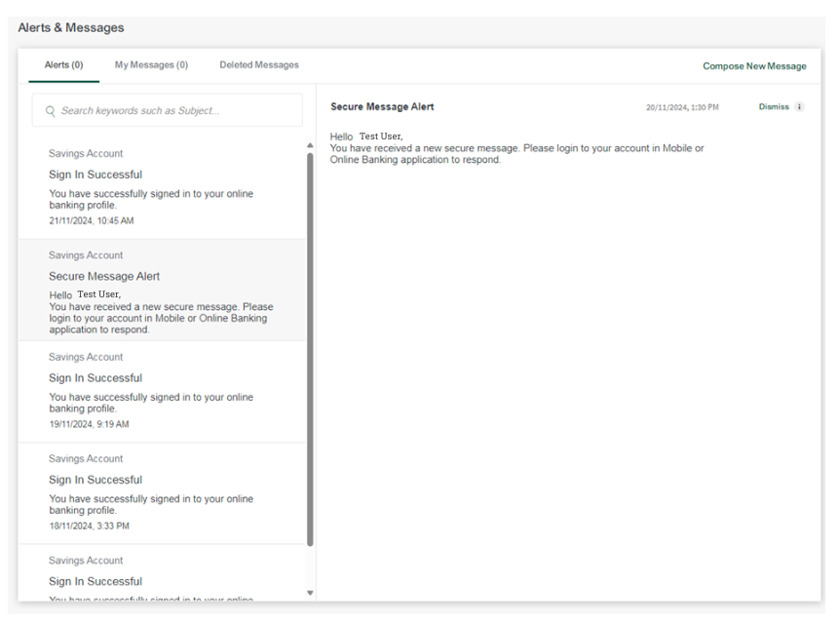Viewport: 840px width, 623px height.
Task: Dismiss the Secure Message Alert
Action: (x=773, y=107)
